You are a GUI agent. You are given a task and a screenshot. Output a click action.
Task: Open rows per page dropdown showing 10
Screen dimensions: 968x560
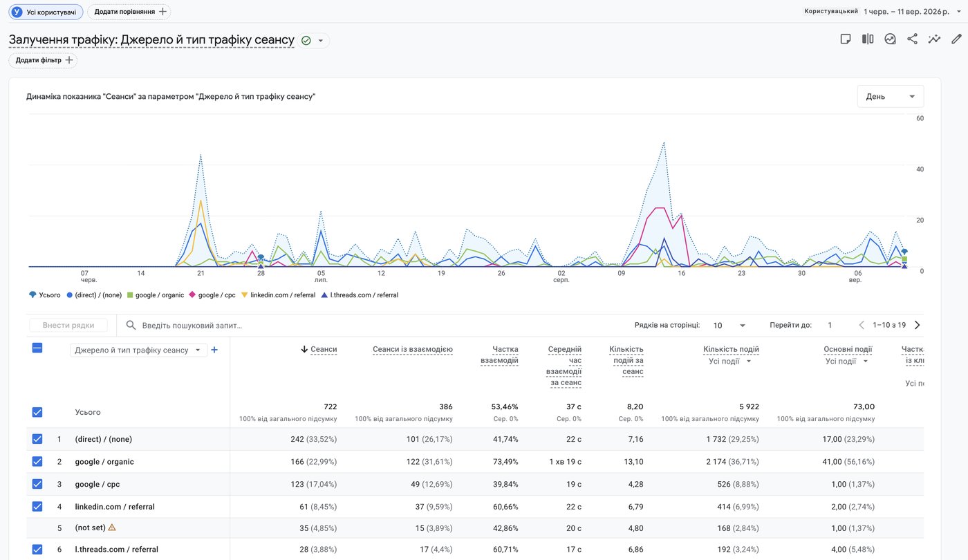tap(729, 325)
